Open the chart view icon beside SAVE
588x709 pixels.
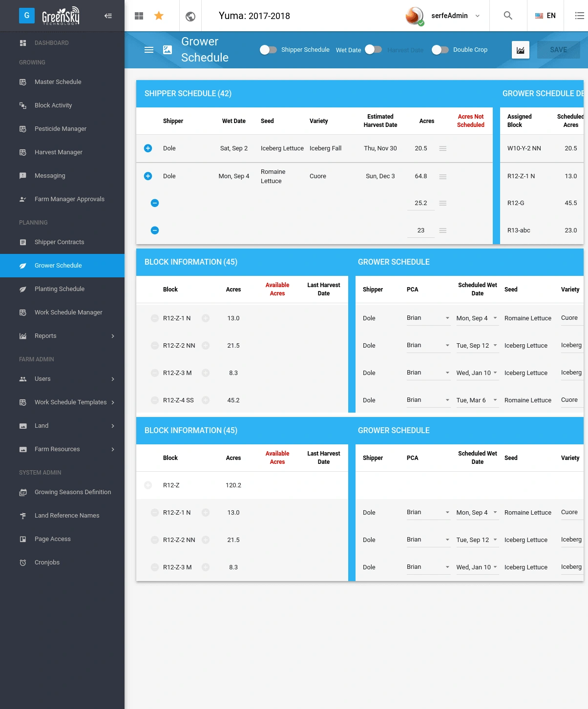[521, 50]
